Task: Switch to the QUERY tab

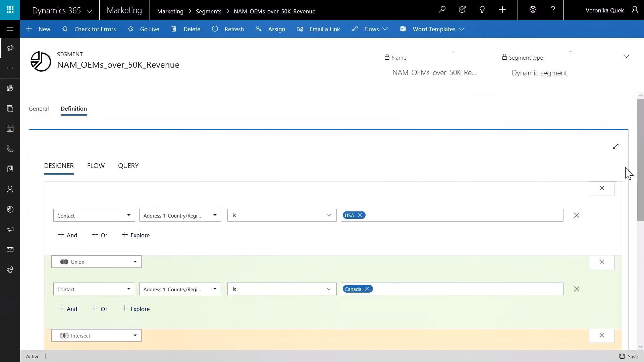Action: coord(128,166)
